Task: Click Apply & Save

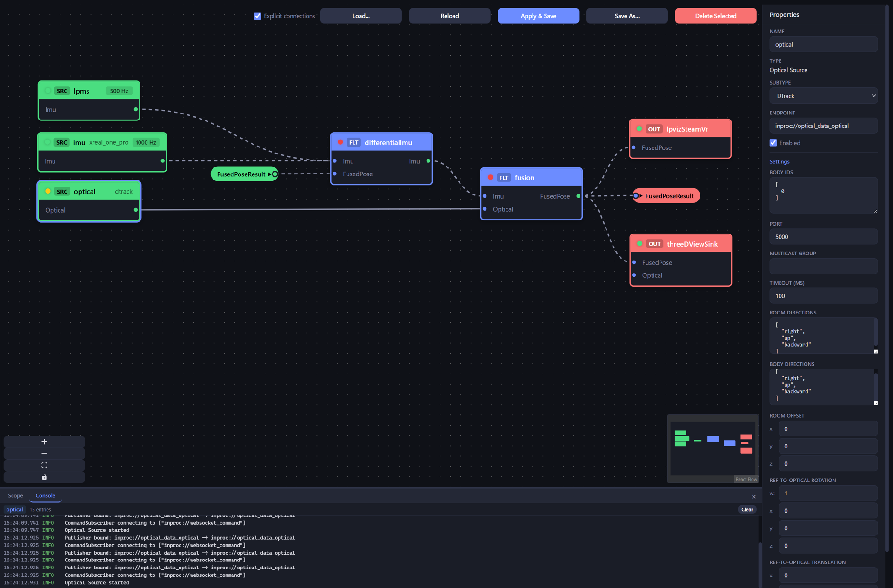Action: 538,16
